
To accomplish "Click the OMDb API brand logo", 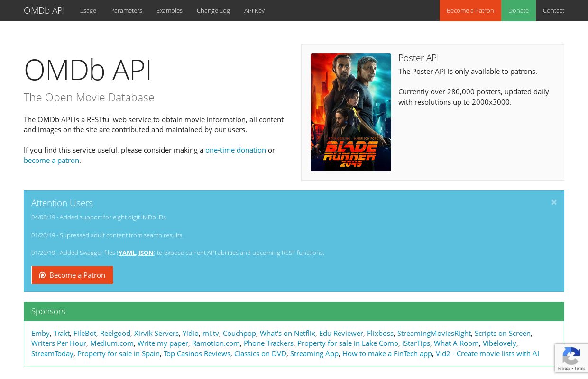I will 44,10.
